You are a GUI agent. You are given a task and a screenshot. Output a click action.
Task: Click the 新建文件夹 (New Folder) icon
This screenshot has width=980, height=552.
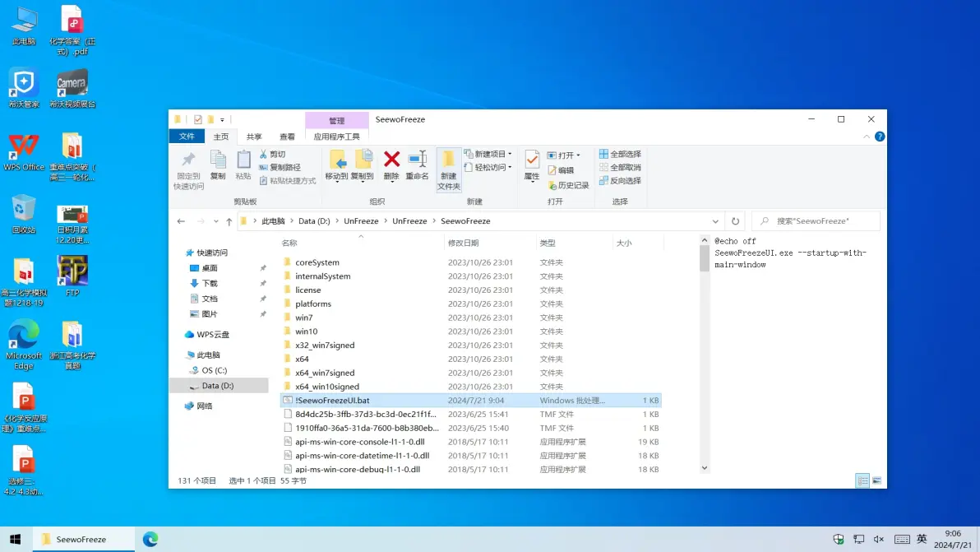pos(449,169)
